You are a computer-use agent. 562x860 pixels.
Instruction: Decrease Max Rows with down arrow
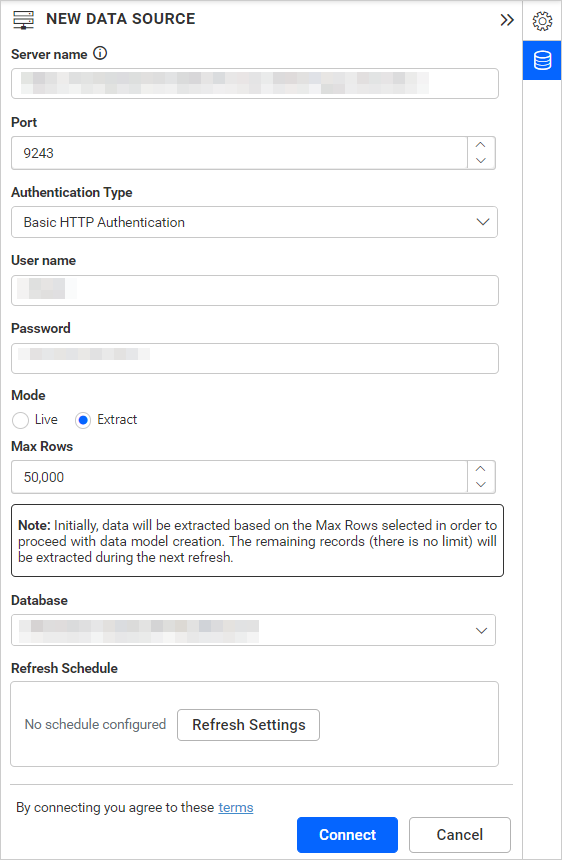tap(481, 485)
